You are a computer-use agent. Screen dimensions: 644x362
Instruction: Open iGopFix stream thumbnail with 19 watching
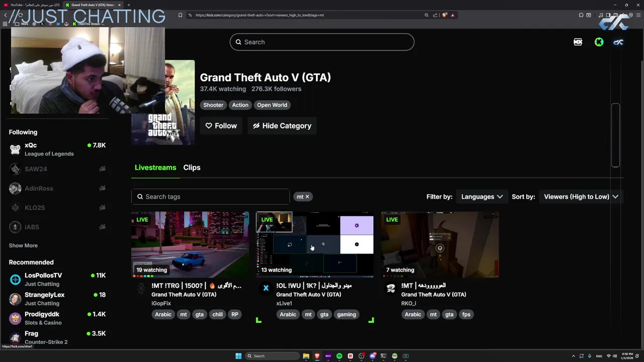click(190, 244)
